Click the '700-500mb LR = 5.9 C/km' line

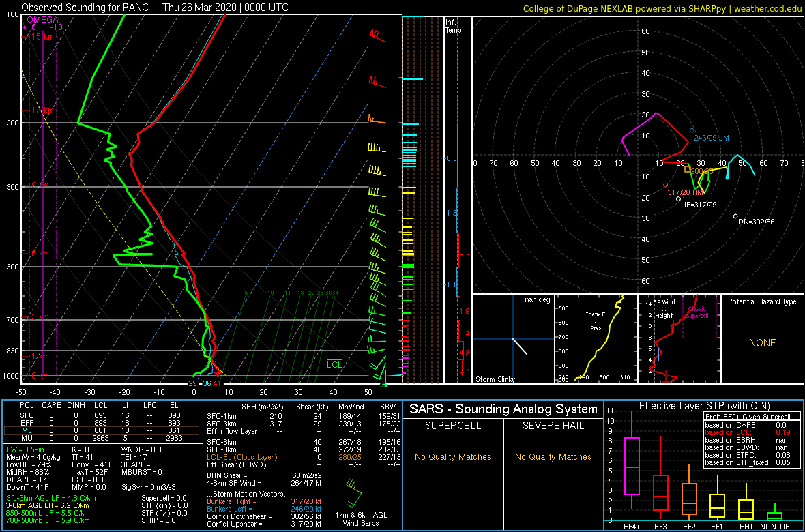pos(48,520)
